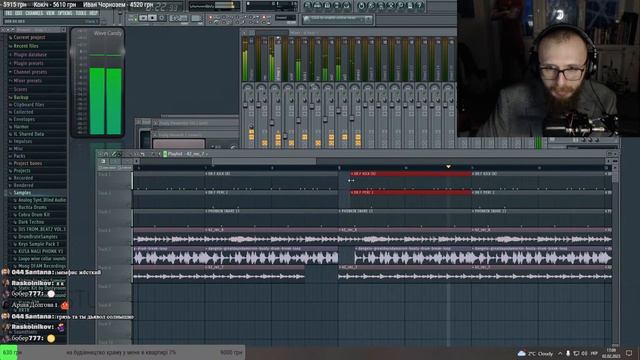The width and height of the screenshot is (640, 360).
Task: Expand Plugin database folder
Action: pyautogui.click(x=30, y=55)
